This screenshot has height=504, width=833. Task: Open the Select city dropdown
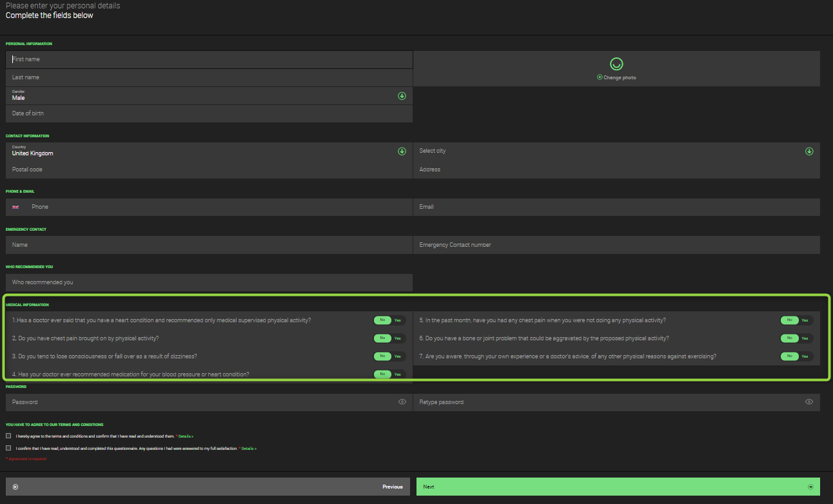pyautogui.click(x=809, y=151)
